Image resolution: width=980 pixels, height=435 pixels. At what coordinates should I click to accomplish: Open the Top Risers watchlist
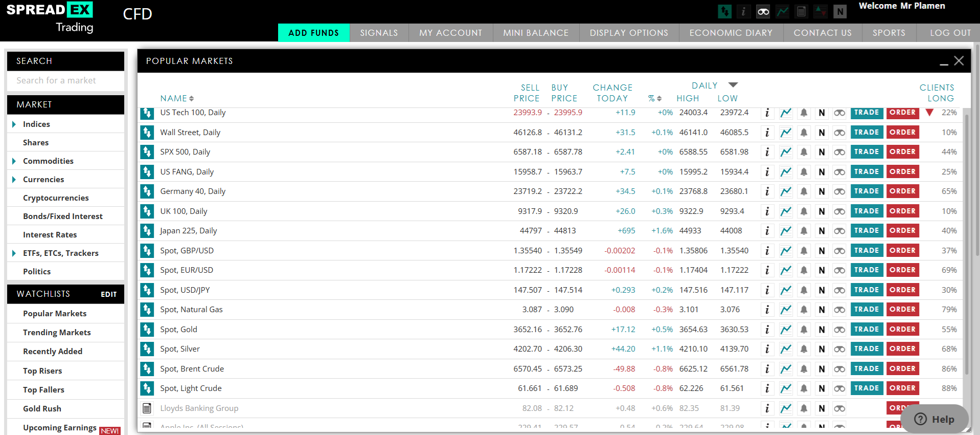pyautogui.click(x=42, y=371)
